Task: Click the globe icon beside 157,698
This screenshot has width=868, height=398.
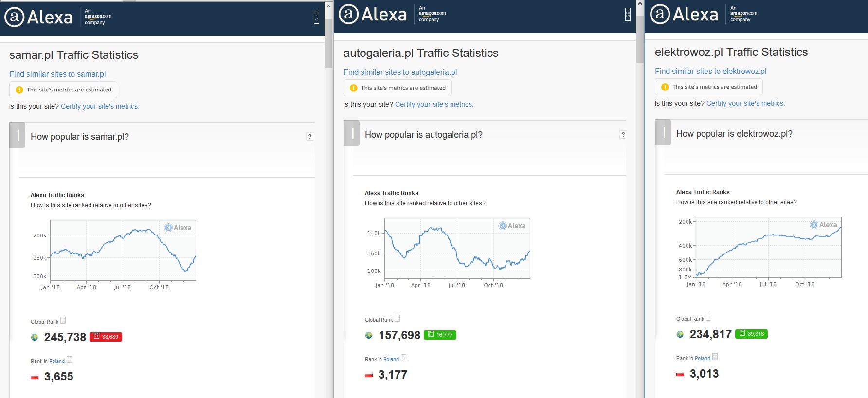Action: (x=369, y=335)
